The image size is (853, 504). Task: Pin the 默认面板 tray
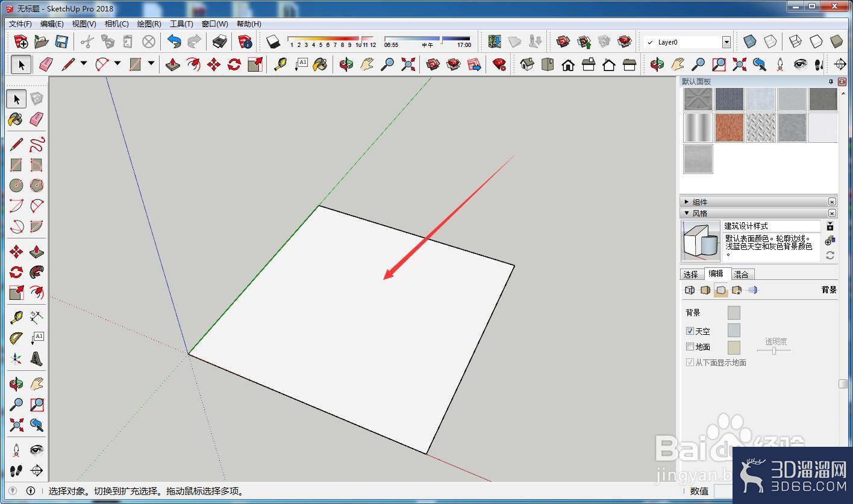coord(831,82)
